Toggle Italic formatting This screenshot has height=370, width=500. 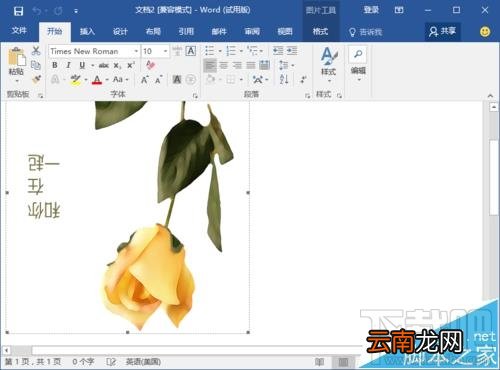click(x=68, y=65)
